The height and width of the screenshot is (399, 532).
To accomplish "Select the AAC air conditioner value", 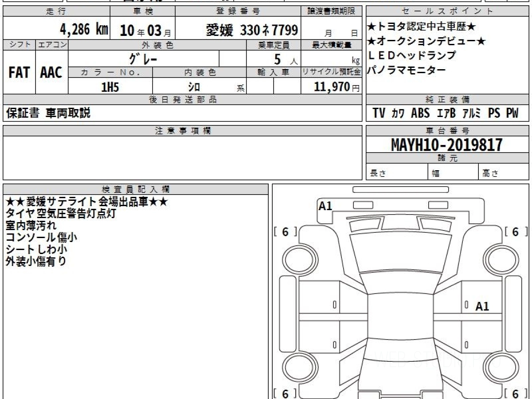I will coord(51,73).
